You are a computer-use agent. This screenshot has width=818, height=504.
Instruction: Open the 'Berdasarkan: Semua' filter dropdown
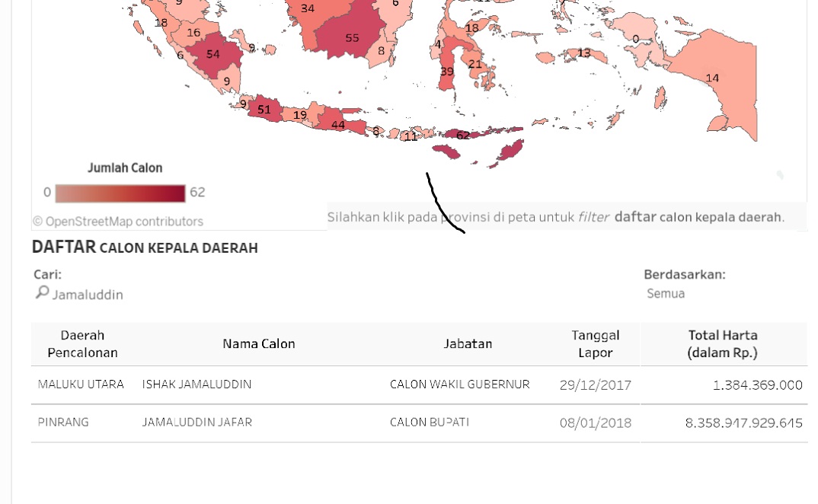pyautogui.click(x=666, y=293)
